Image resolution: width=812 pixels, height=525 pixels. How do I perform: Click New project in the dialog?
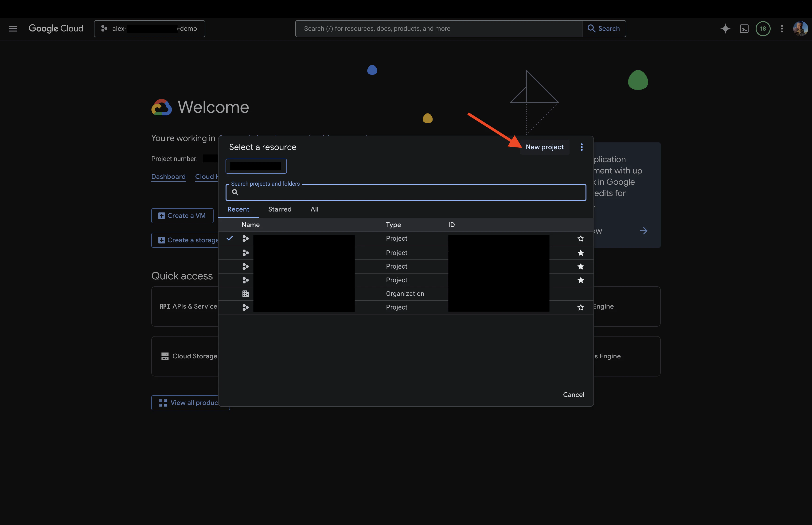tap(545, 147)
